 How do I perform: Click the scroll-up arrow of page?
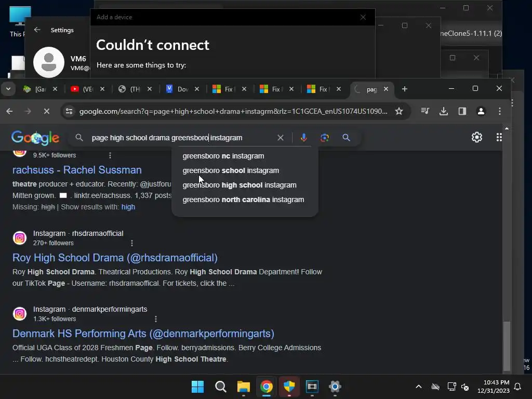tap(507, 129)
